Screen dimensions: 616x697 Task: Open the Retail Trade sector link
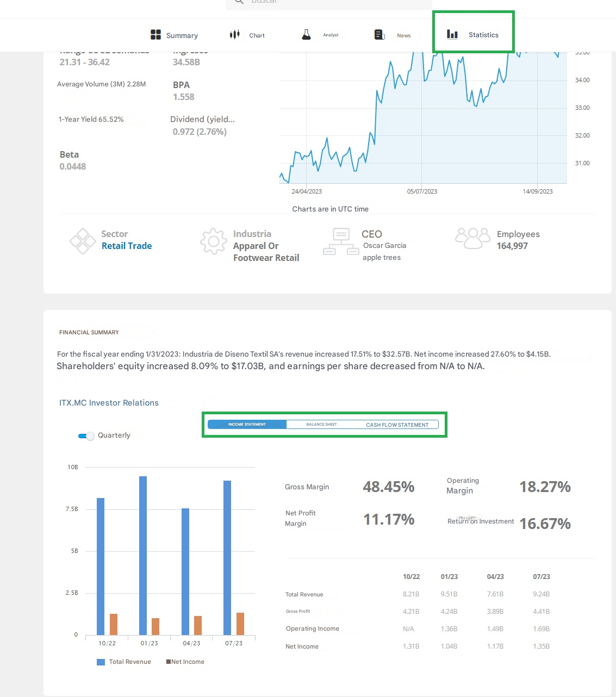127,246
